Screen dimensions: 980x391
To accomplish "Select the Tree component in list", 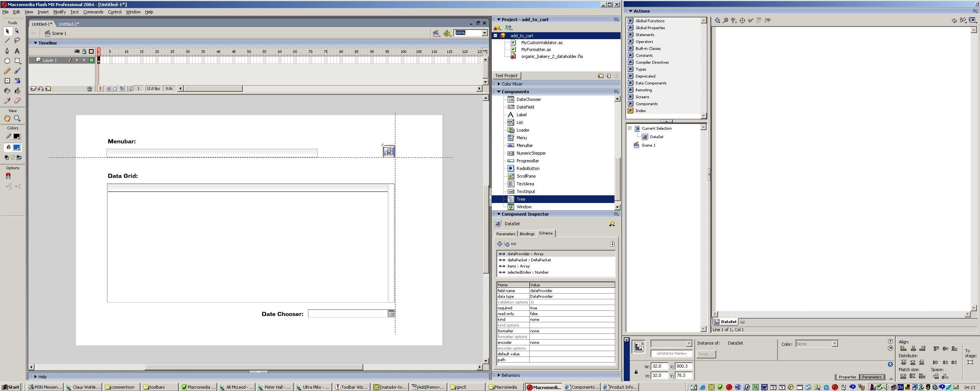I will (x=520, y=199).
